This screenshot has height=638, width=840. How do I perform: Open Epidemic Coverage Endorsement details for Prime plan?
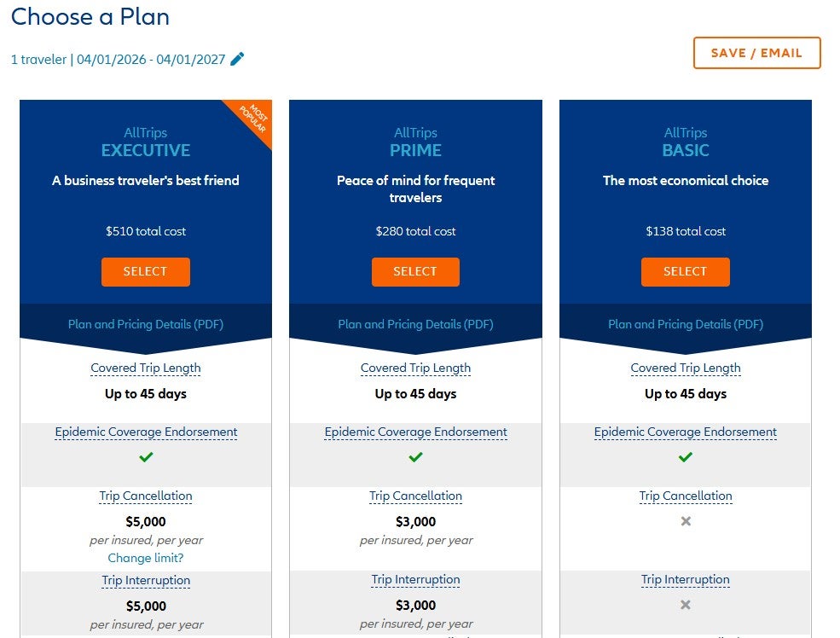coord(415,432)
